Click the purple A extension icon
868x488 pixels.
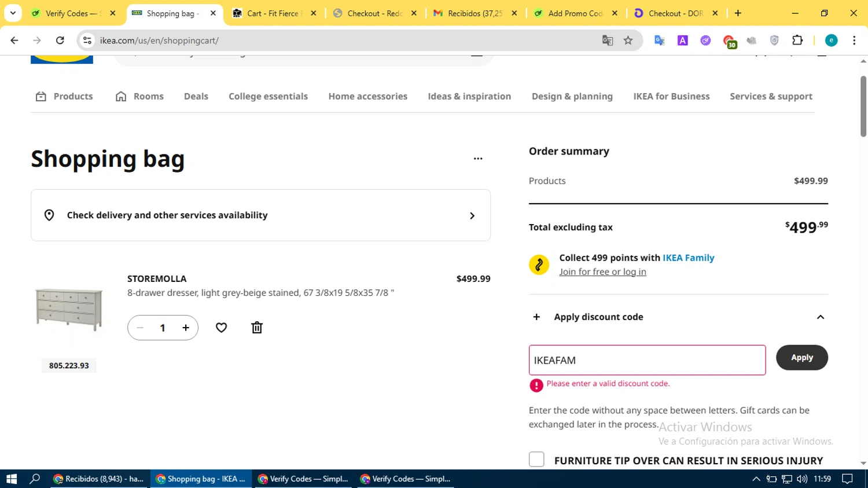click(x=683, y=40)
